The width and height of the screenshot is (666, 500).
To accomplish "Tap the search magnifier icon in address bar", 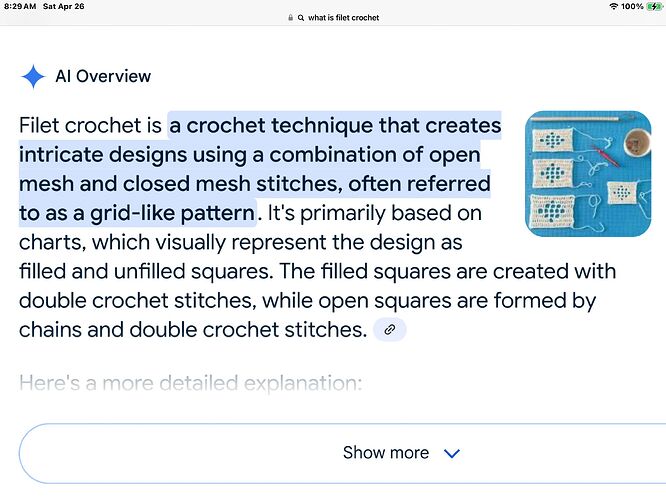I will tap(301, 18).
